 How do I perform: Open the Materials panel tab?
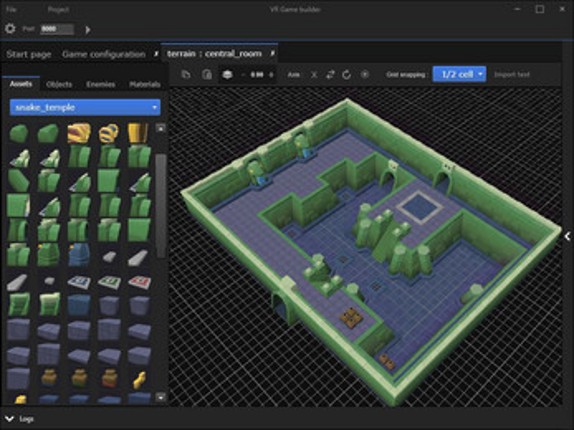[145, 85]
